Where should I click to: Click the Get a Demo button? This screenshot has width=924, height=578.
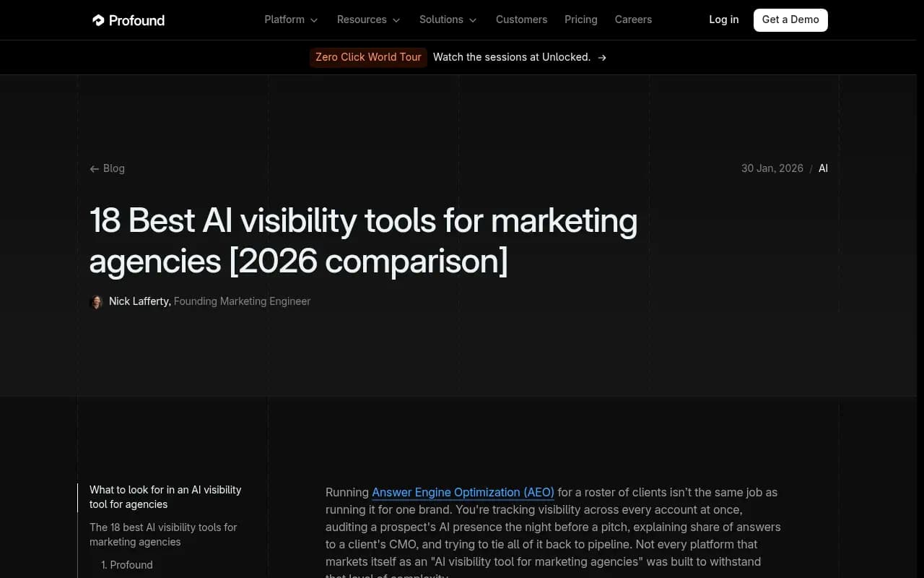point(790,20)
